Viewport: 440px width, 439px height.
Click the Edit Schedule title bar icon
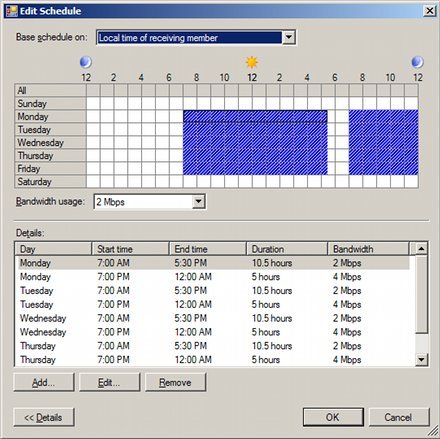click(12, 11)
